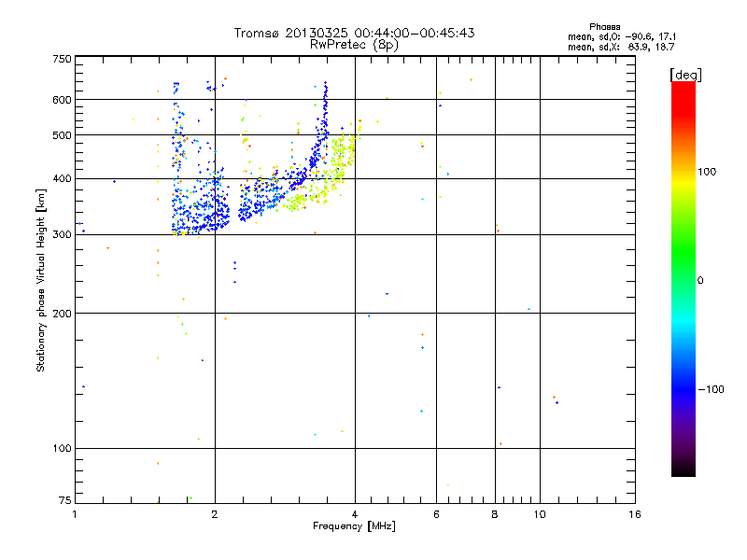Click the x-axis '6' tick label

pos(436,514)
